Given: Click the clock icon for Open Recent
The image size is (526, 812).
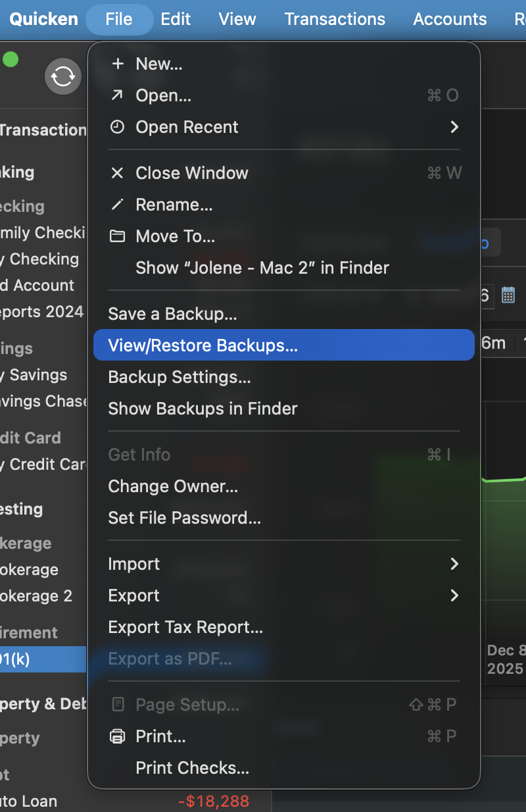Looking at the screenshot, I should [x=117, y=127].
